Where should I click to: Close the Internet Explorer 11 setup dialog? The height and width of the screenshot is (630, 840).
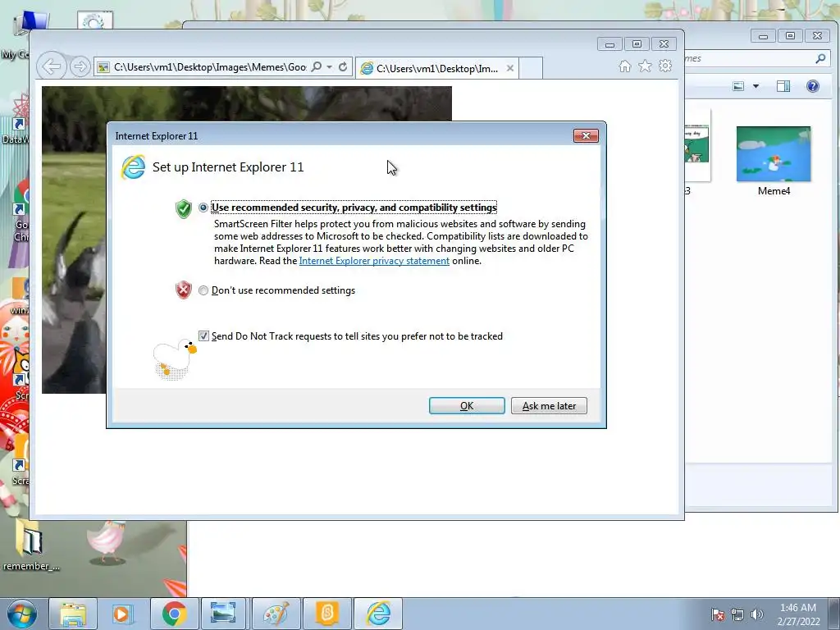click(586, 136)
